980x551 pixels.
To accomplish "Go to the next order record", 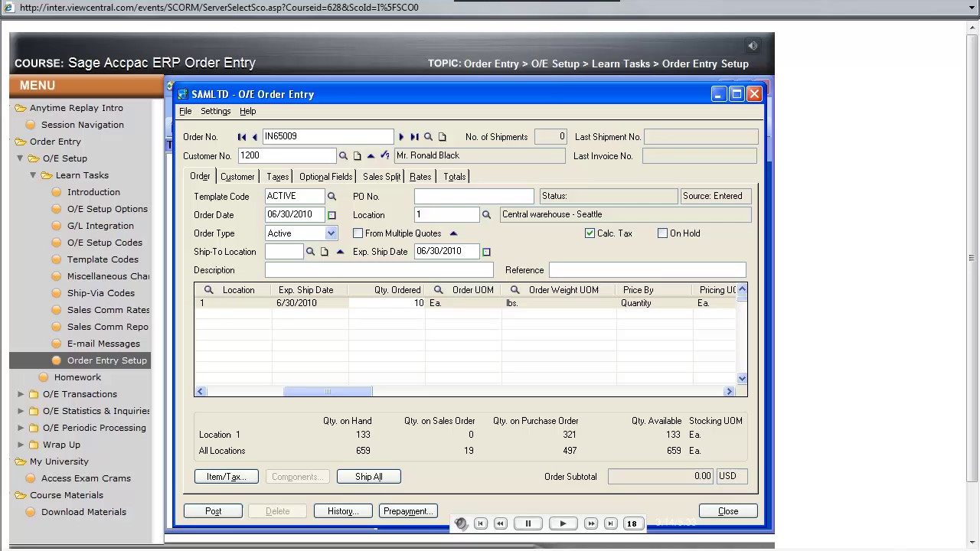I will [401, 137].
